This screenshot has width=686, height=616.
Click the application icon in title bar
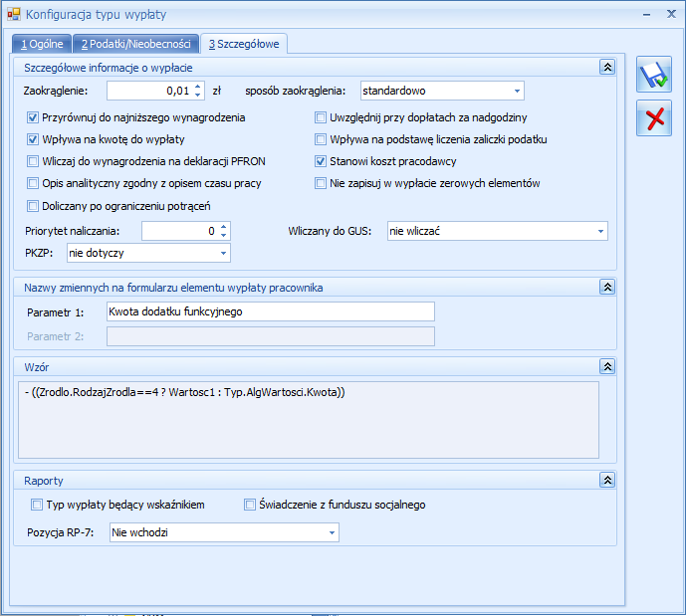coord(14,14)
